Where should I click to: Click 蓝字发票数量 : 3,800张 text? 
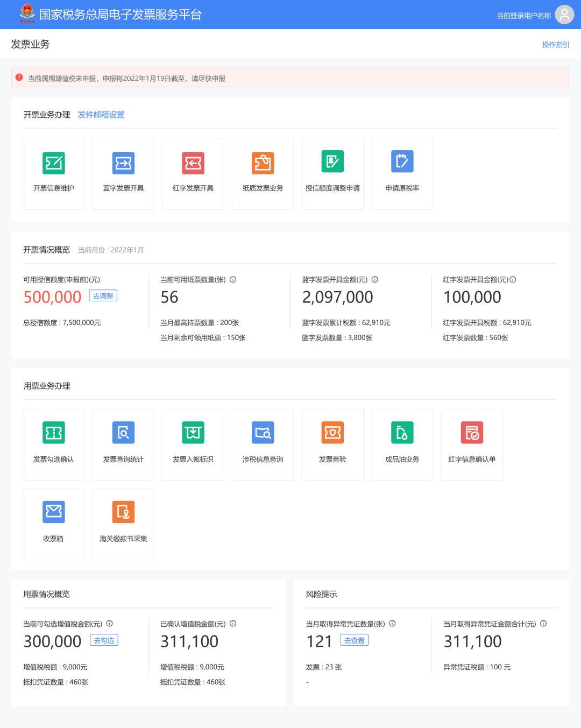(337, 338)
